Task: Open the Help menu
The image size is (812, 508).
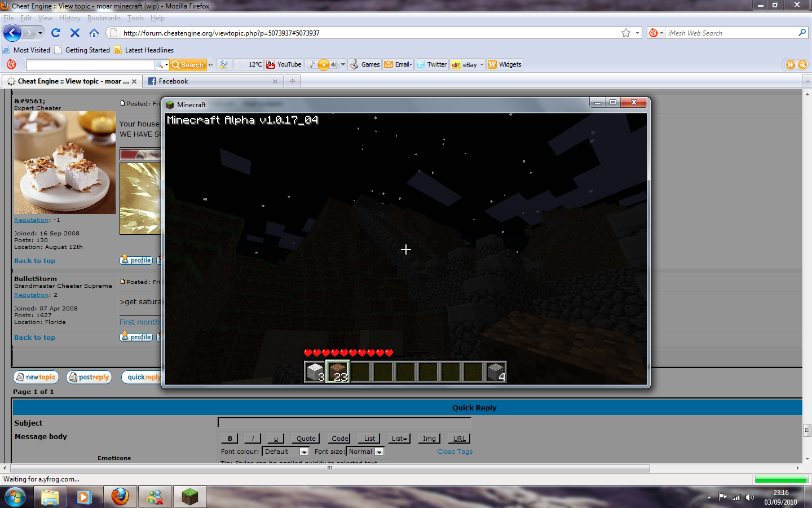Action: click(x=157, y=18)
